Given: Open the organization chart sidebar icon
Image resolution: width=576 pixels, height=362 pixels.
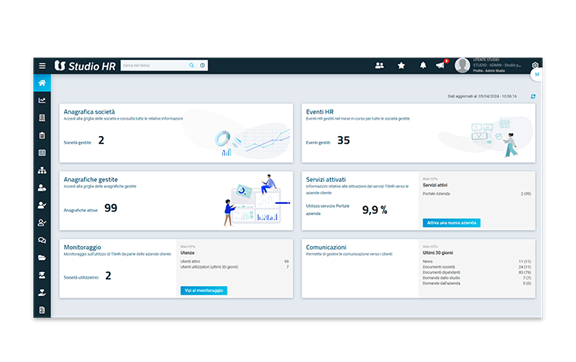Looking at the screenshot, I should point(42,170).
